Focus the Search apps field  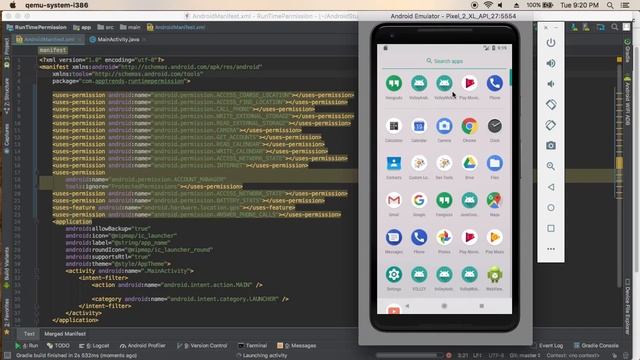444,61
